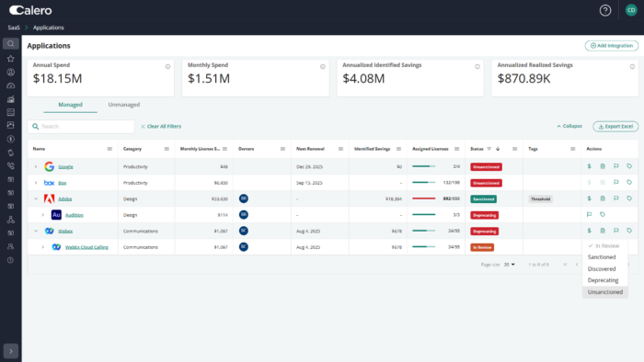Image resolution: width=644 pixels, height=362 pixels.
Task: Click Google assigned licenses progress bar
Action: (x=423, y=166)
